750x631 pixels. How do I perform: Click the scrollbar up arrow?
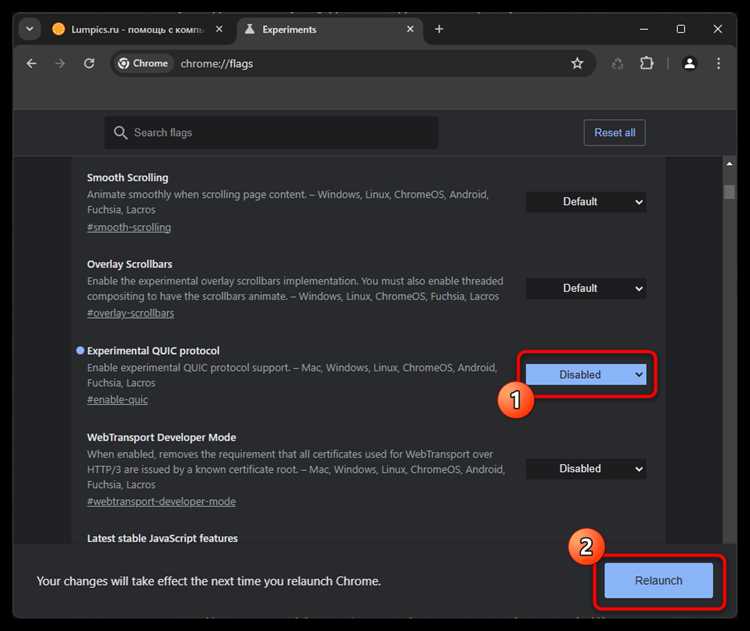click(729, 164)
